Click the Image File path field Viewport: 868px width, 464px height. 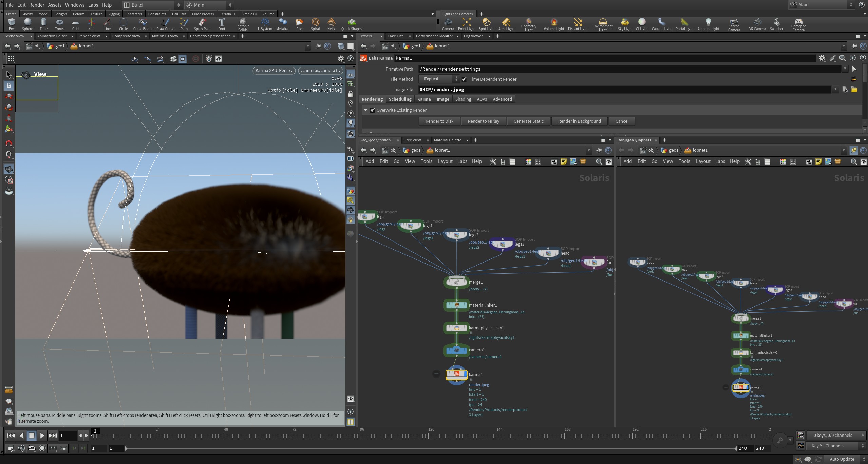click(x=624, y=90)
